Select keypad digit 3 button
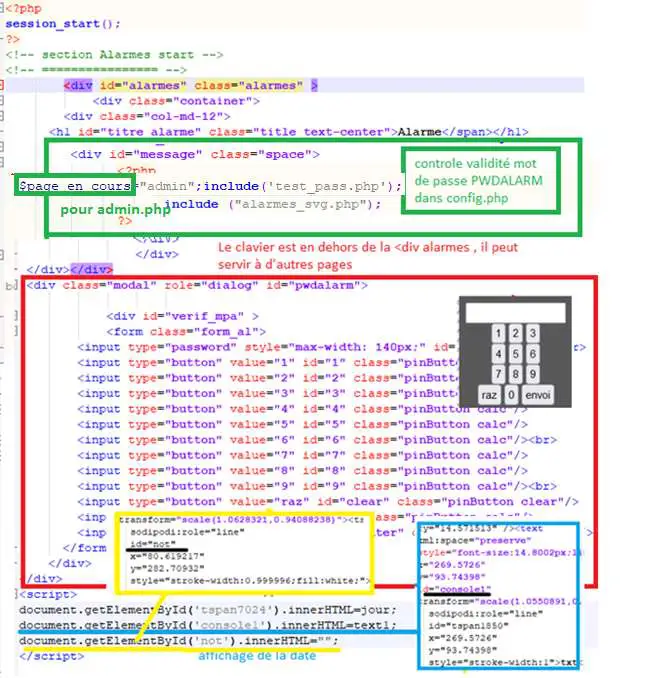Screen dimensions: 661x678 533,334
